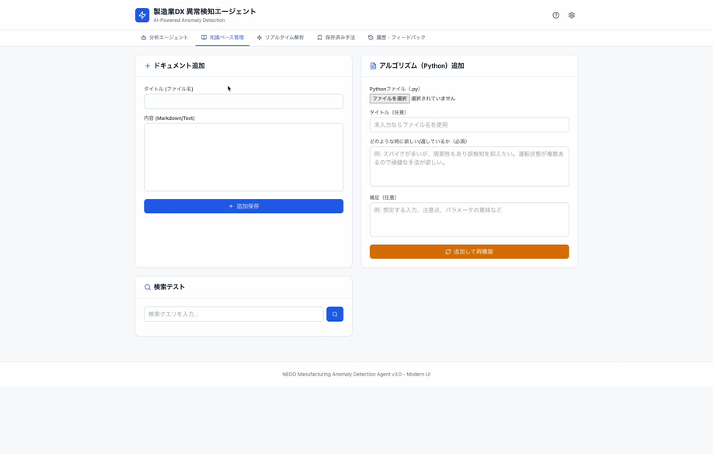Open the リアルタイム解析 tab
This screenshot has height=454, width=714.
click(x=280, y=37)
